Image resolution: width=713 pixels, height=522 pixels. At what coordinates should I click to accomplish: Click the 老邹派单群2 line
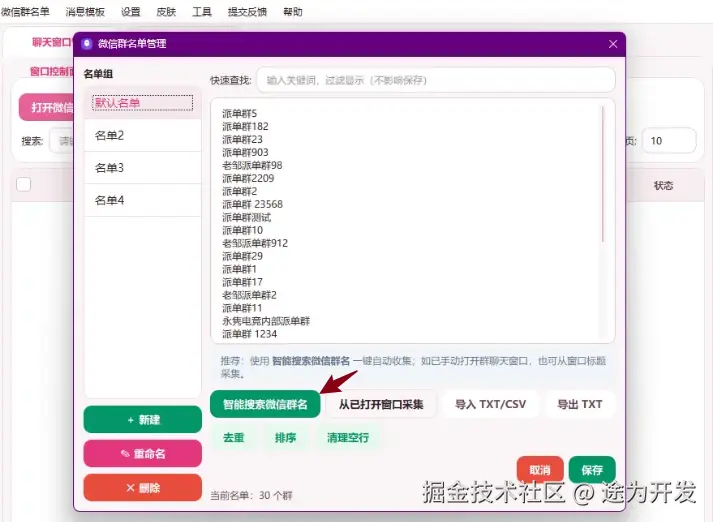pyautogui.click(x=249, y=295)
